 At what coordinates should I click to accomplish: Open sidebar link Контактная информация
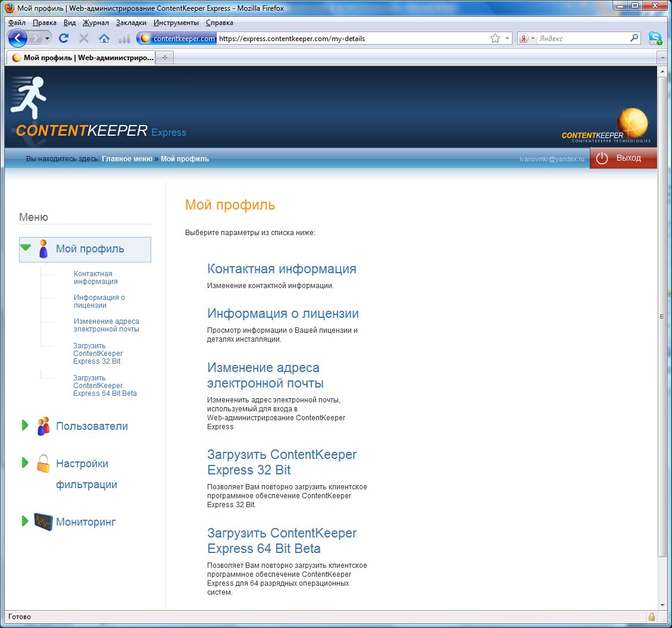coord(96,278)
